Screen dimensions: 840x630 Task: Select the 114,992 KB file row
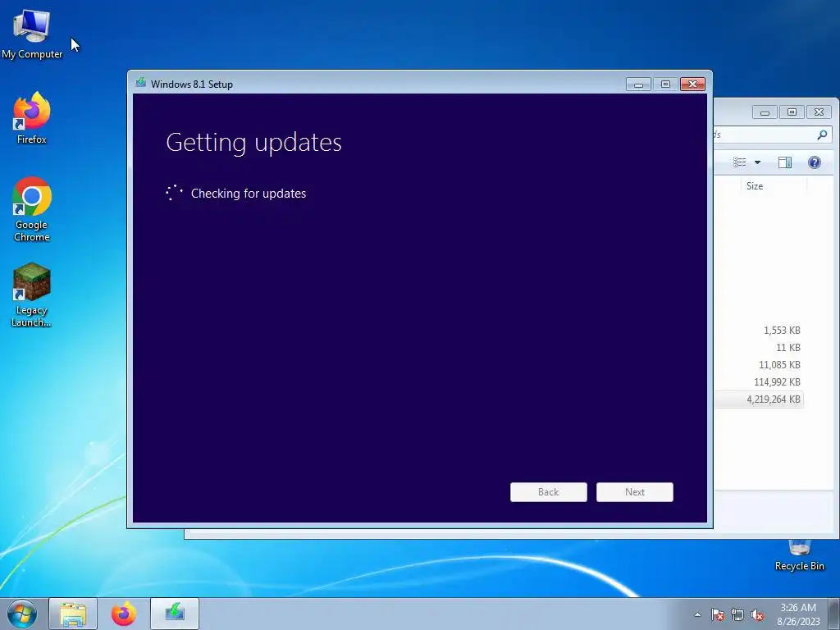click(x=759, y=382)
